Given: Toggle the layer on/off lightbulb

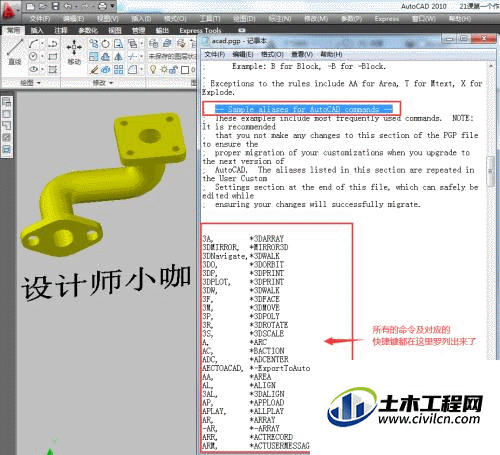Looking at the screenshot, I should tap(153, 69).
